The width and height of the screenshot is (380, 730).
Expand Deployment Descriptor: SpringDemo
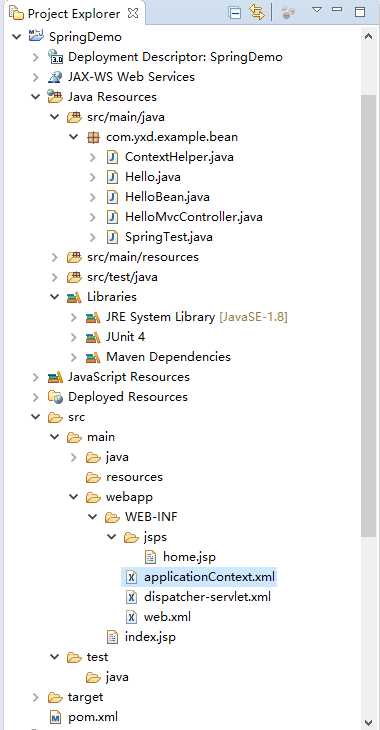[36, 57]
